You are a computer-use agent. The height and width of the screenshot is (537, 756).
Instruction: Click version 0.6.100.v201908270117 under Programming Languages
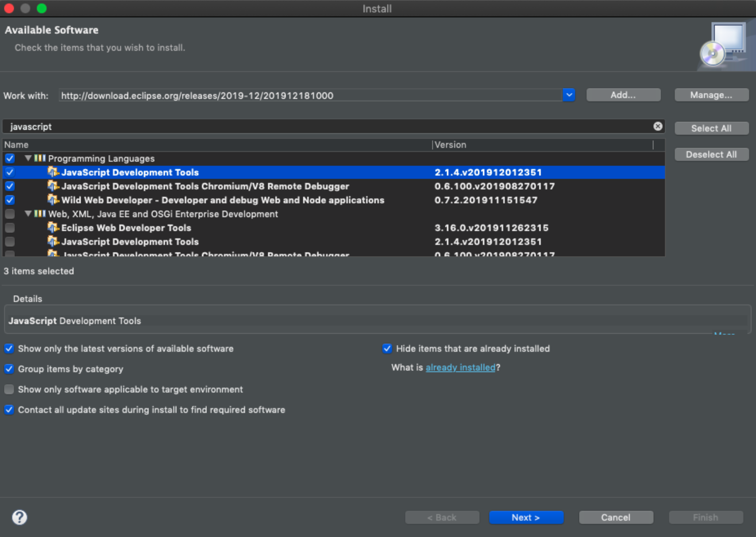tap(495, 186)
